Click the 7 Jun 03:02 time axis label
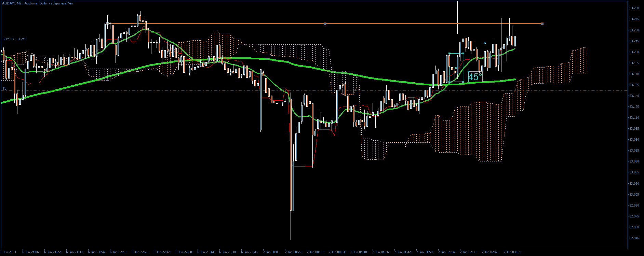The width and height of the screenshot is (644, 256). coord(512,252)
